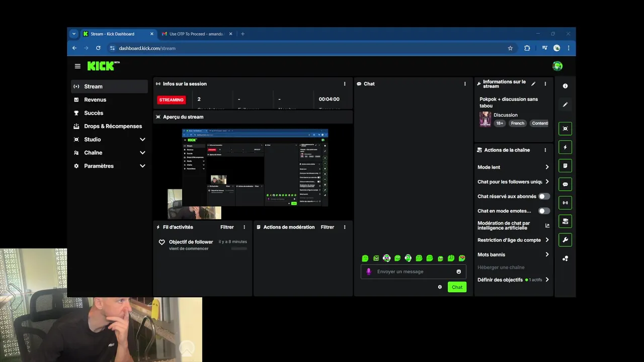Open Succès in left sidebar
Screen dimensions: 644x362
(x=110, y=113)
